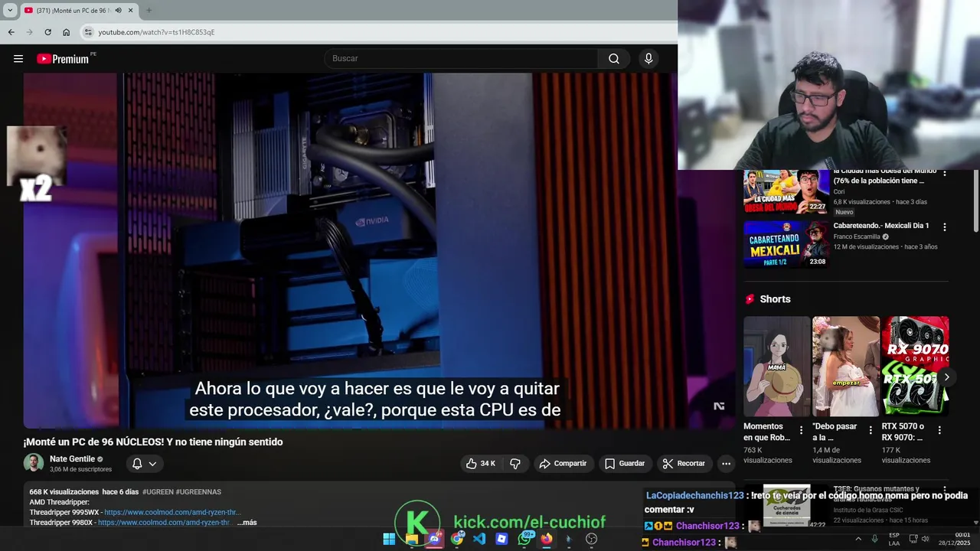This screenshot has height=551, width=980.
Task: Open Firefox from taskbar
Action: (547, 539)
